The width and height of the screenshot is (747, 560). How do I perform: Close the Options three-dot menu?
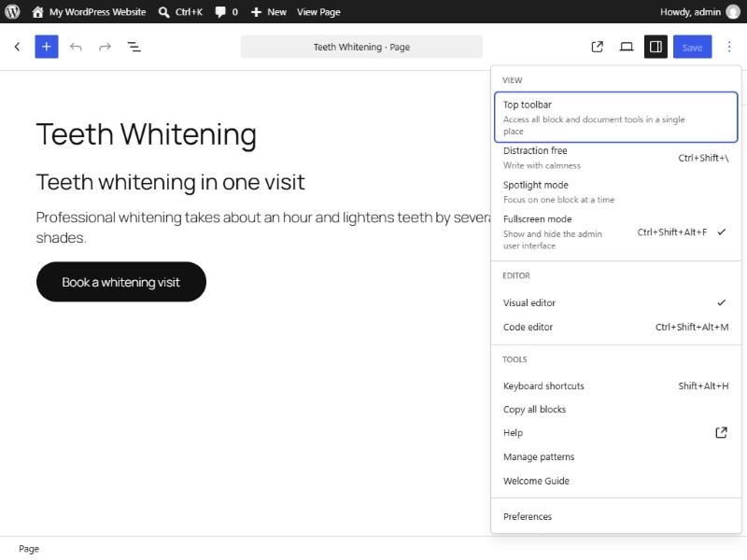(729, 47)
